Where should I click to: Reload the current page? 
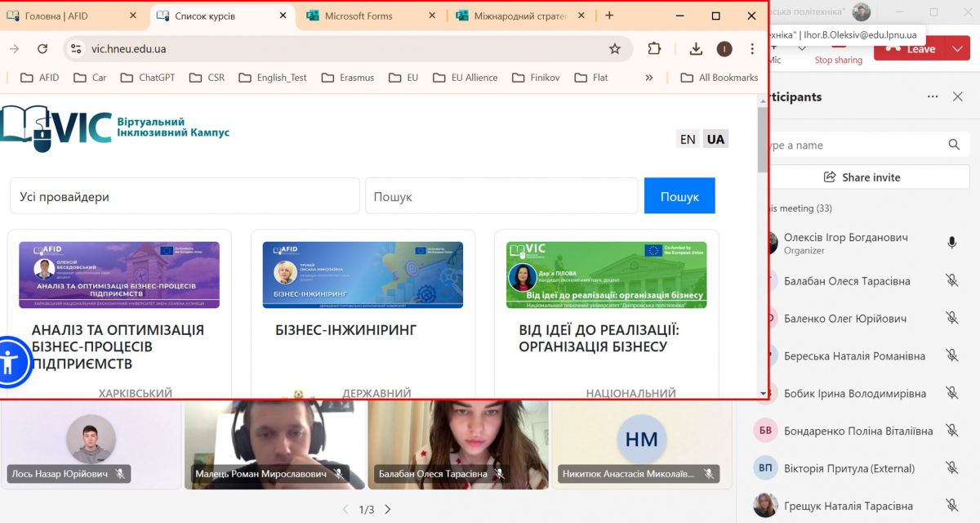point(42,49)
